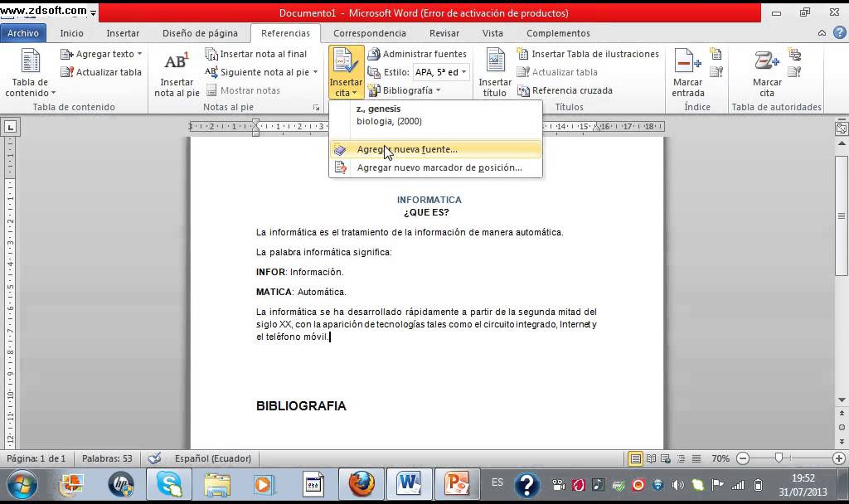Image resolution: width=849 pixels, height=504 pixels.
Task: Switch to the Vista tab
Action: pyautogui.click(x=492, y=33)
